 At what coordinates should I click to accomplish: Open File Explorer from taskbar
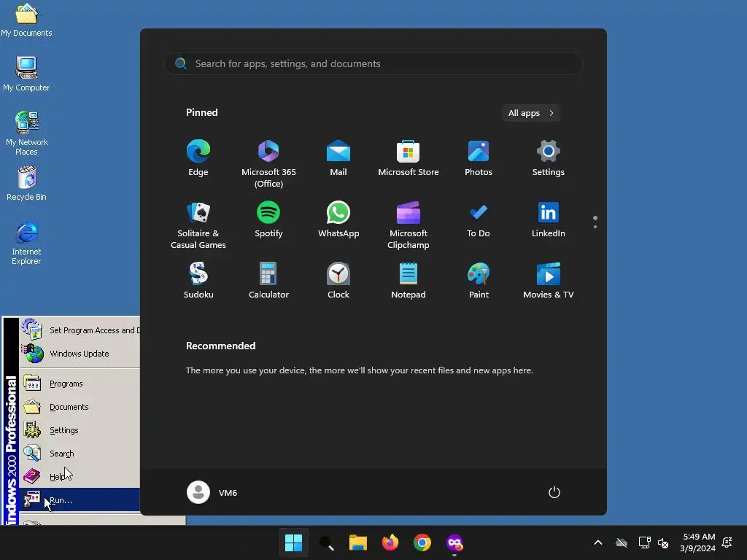(x=357, y=542)
